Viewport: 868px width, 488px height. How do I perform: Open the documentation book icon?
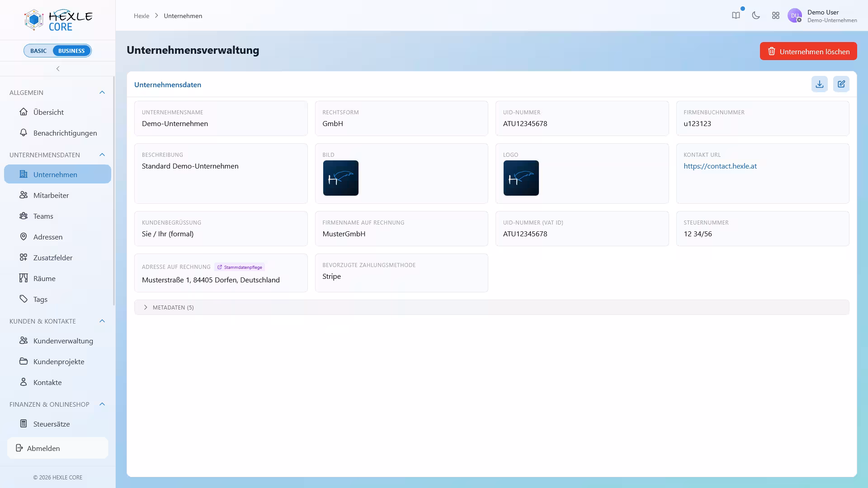tap(736, 15)
